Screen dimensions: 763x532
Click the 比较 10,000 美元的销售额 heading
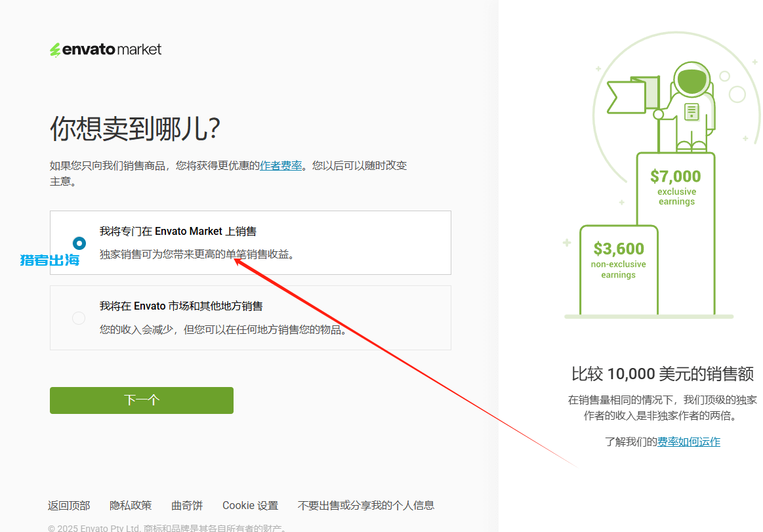pos(662,374)
